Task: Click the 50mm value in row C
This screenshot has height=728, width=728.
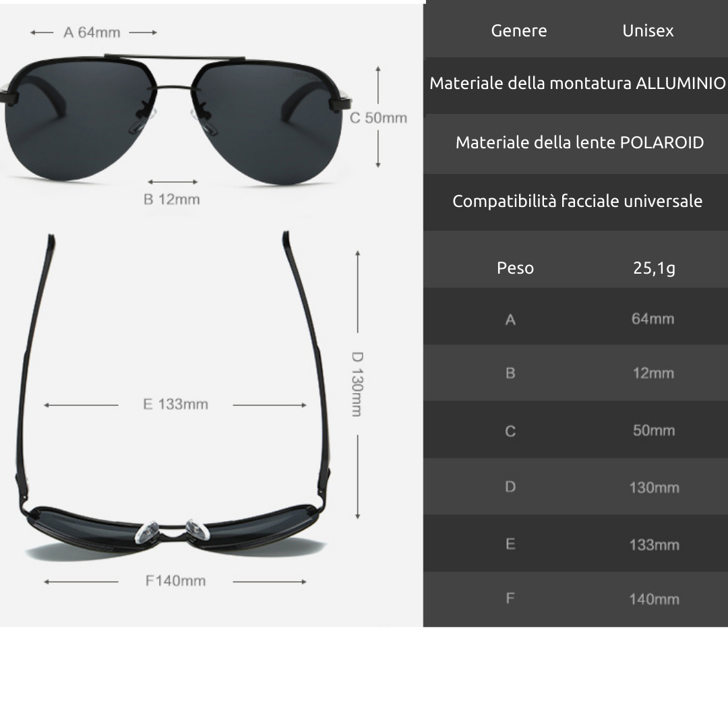Action: 654,430
